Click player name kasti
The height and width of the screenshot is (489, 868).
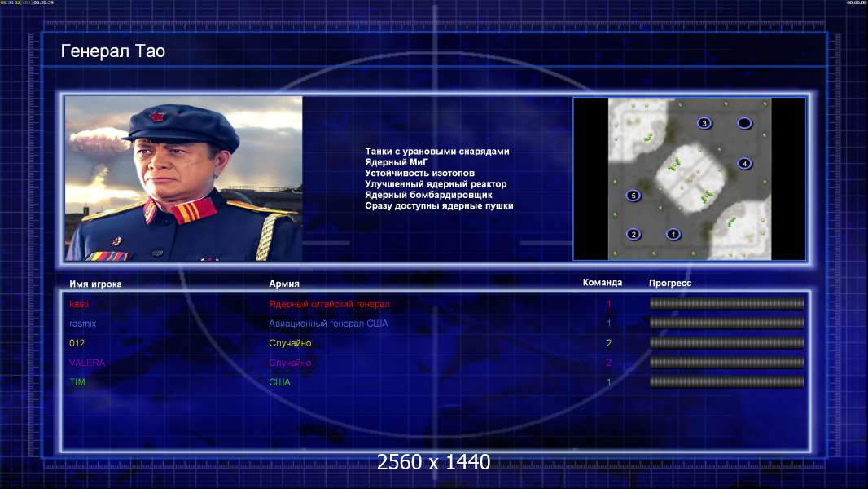coord(79,304)
